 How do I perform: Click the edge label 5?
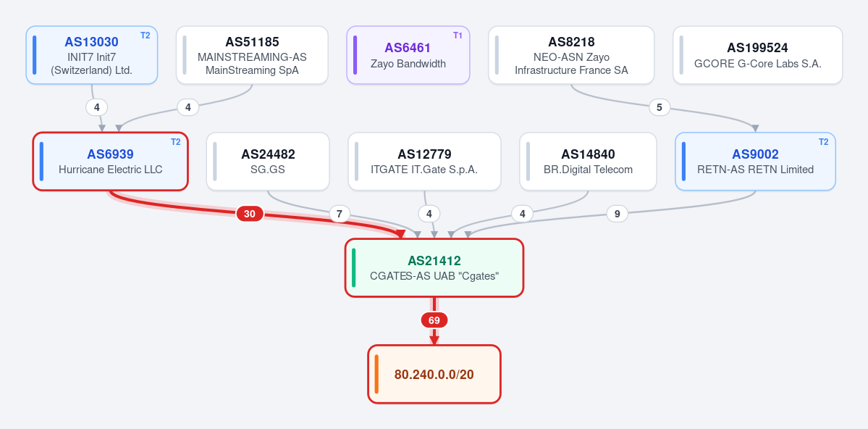click(x=660, y=107)
